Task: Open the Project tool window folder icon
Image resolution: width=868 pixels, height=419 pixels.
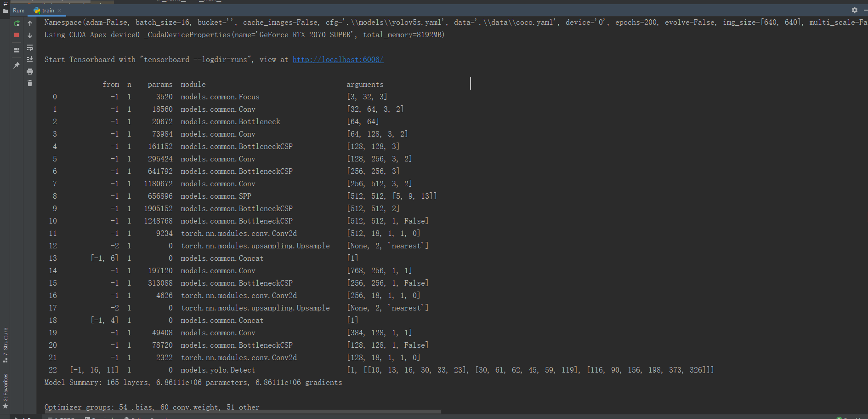Action: [x=6, y=10]
